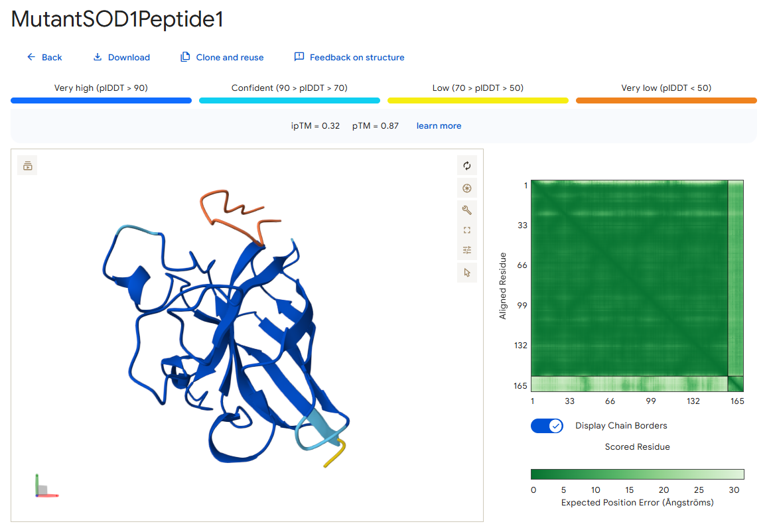Click the Very high pLDDT blue bar
Image resolution: width=771 pixels, height=532 pixels.
point(102,100)
